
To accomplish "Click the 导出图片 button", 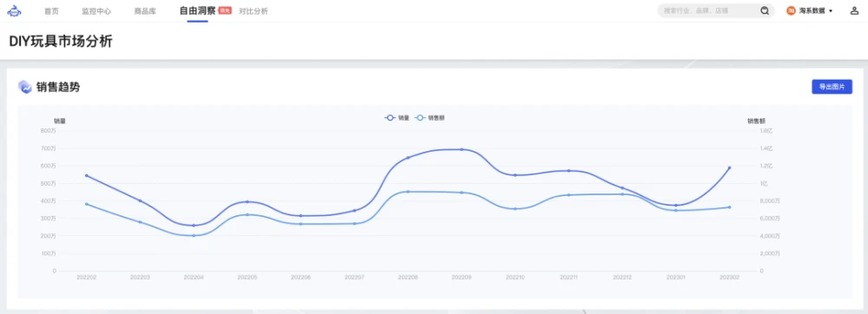I will click(x=832, y=87).
